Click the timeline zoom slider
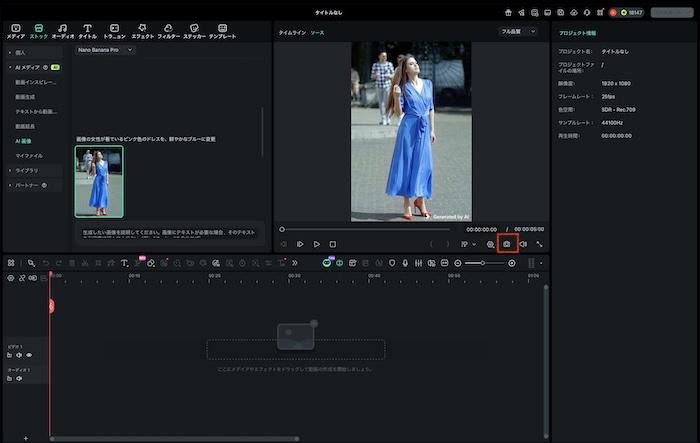 (485, 263)
